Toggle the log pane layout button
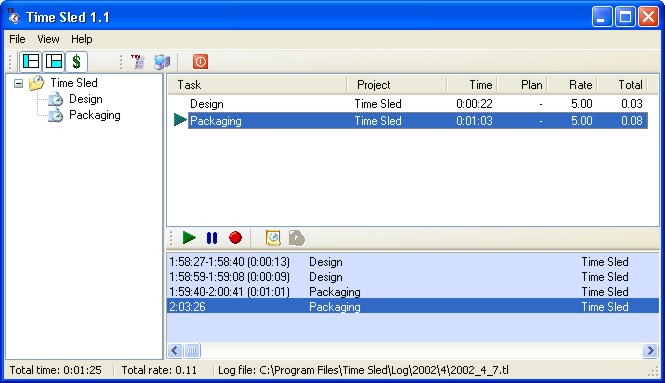This screenshot has width=665, height=383. click(54, 62)
